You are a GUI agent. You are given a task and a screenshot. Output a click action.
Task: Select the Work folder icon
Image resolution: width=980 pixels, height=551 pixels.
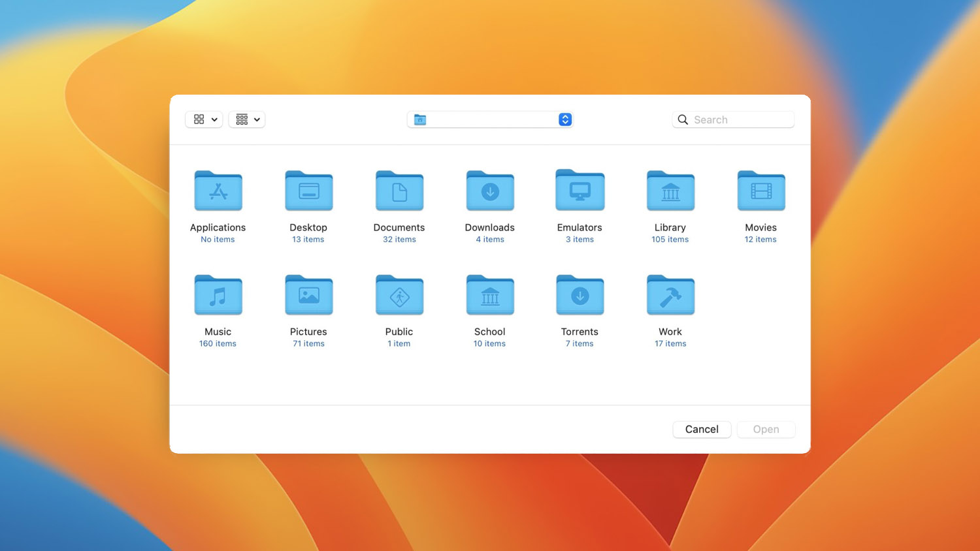[x=670, y=295]
